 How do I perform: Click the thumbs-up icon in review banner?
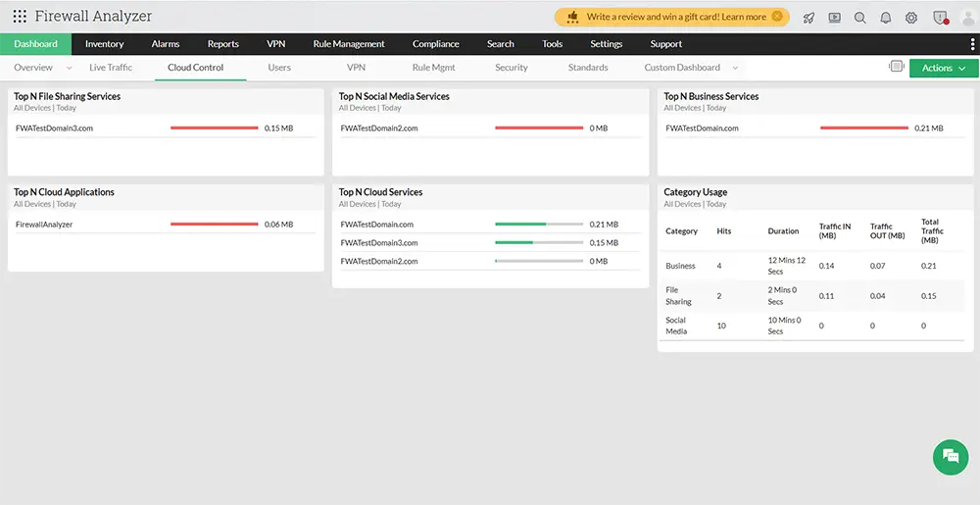(572, 17)
